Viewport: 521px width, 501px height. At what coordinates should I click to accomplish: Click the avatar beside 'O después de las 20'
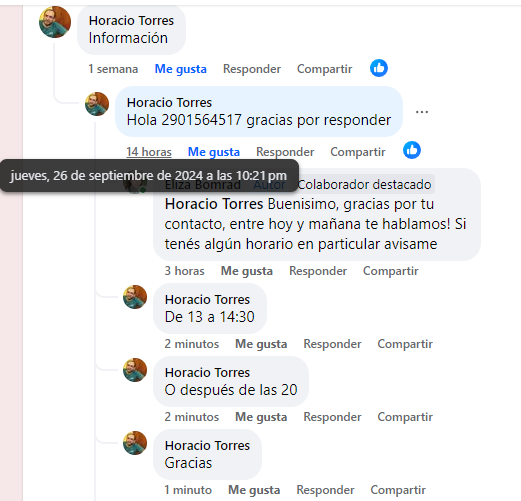point(135,370)
